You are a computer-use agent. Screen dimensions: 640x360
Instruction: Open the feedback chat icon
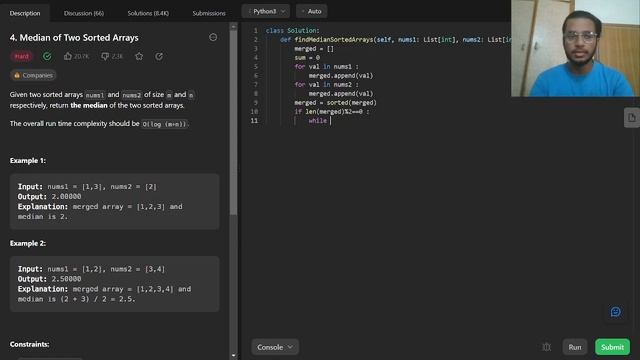616,312
